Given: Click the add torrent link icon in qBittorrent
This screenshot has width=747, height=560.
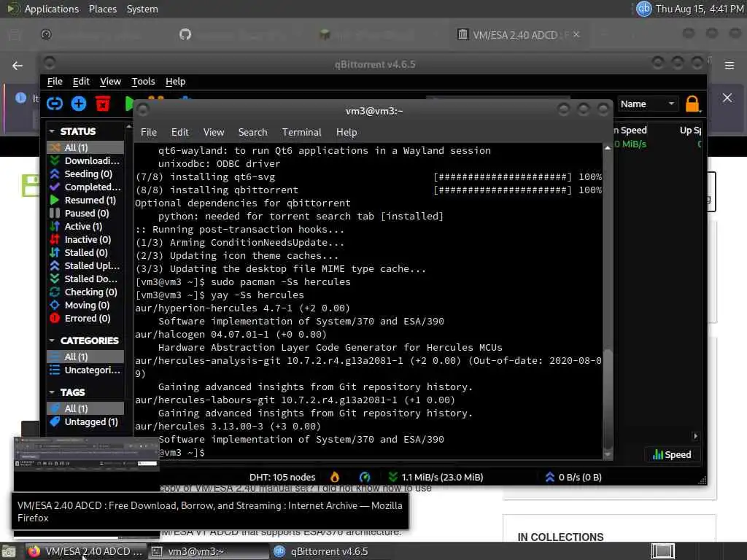Looking at the screenshot, I should 55,104.
